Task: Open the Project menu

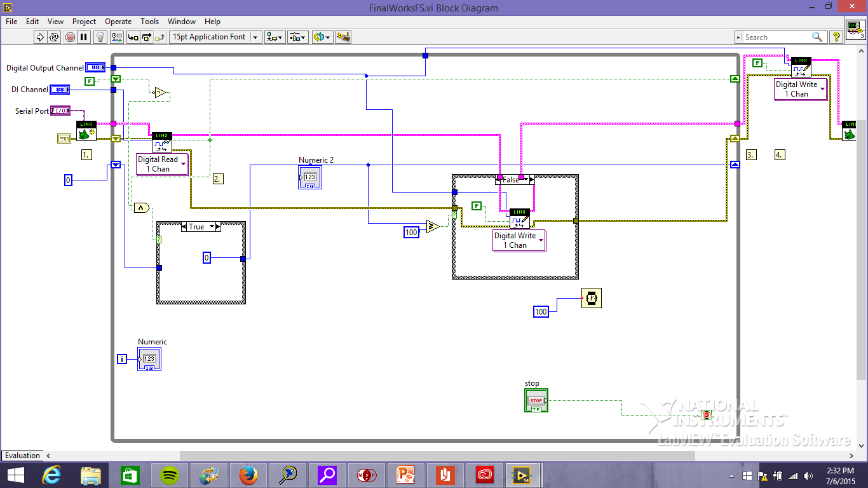Action: [x=84, y=22]
